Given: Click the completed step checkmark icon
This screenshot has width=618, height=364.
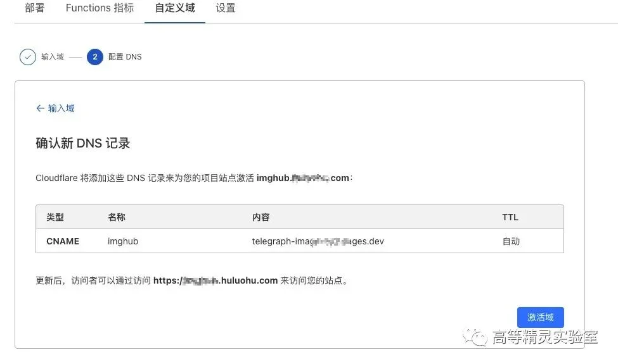Looking at the screenshot, I should click(28, 57).
